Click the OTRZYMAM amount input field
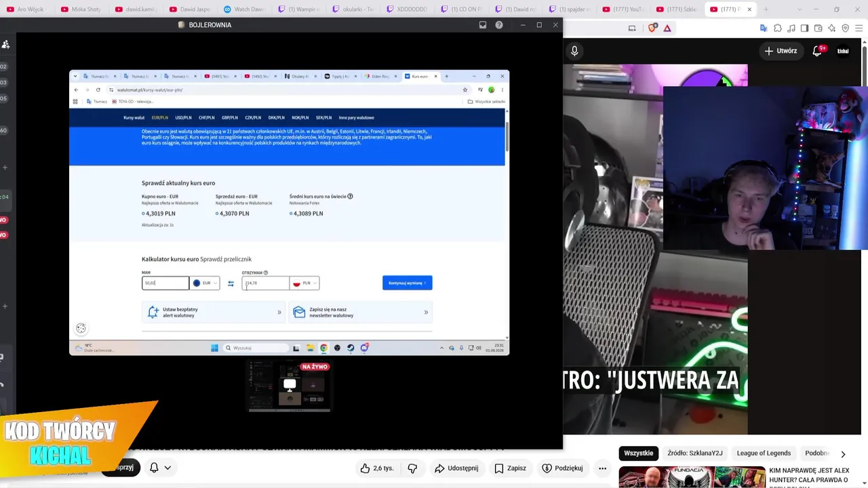868x488 pixels. [x=265, y=283]
